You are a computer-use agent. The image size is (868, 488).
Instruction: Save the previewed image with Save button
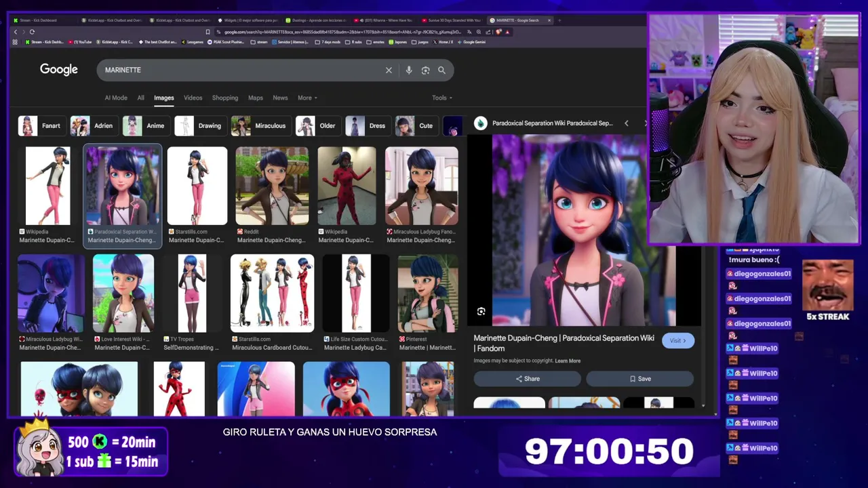640,379
